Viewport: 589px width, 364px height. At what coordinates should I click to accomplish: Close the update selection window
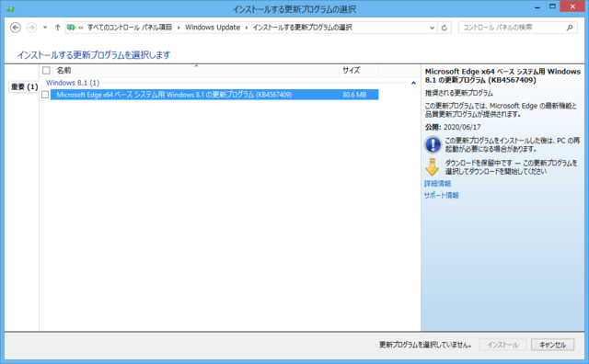pyautogui.click(x=572, y=6)
